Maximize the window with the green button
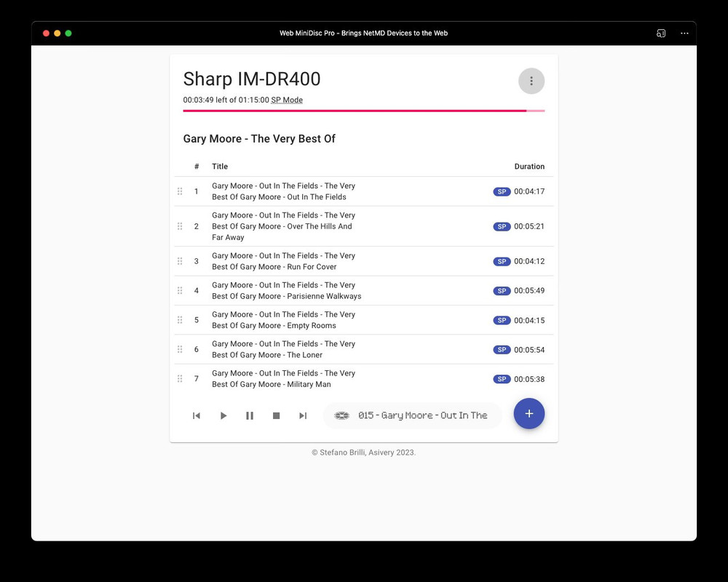The width and height of the screenshot is (728, 582). pyautogui.click(x=68, y=33)
